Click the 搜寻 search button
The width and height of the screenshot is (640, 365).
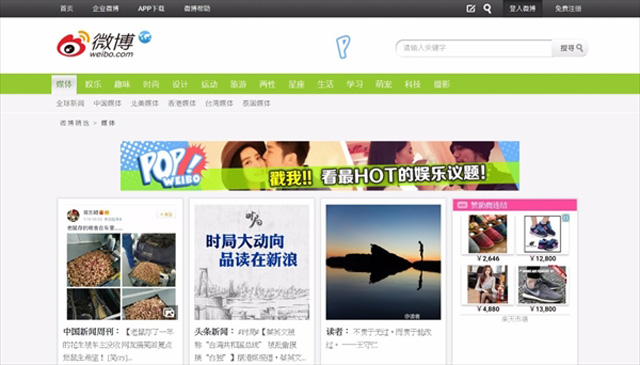571,48
